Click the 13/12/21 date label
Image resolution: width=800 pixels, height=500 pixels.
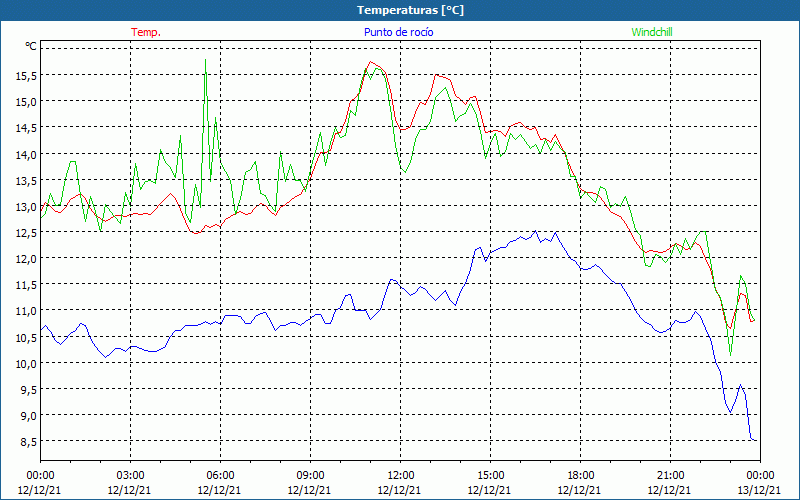[760, 490]
